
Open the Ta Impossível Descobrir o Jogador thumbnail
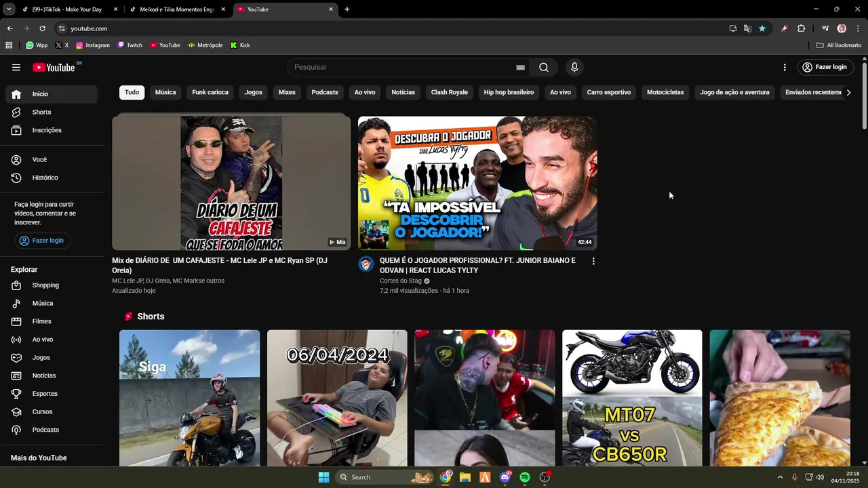coord(477,183)
